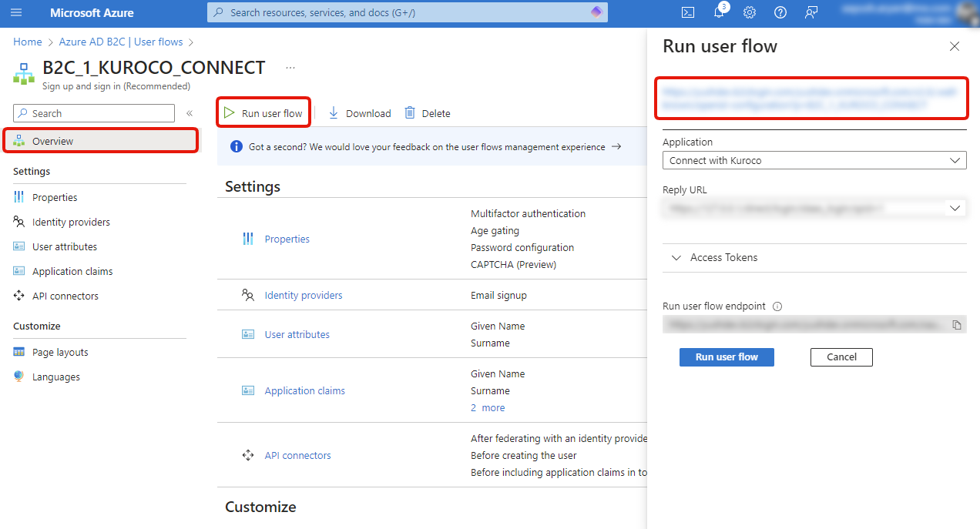The width and height of the screenshot is (980, 529).
Task: Open Identity providers from the Settings menu
Action: tap(69, 222)
